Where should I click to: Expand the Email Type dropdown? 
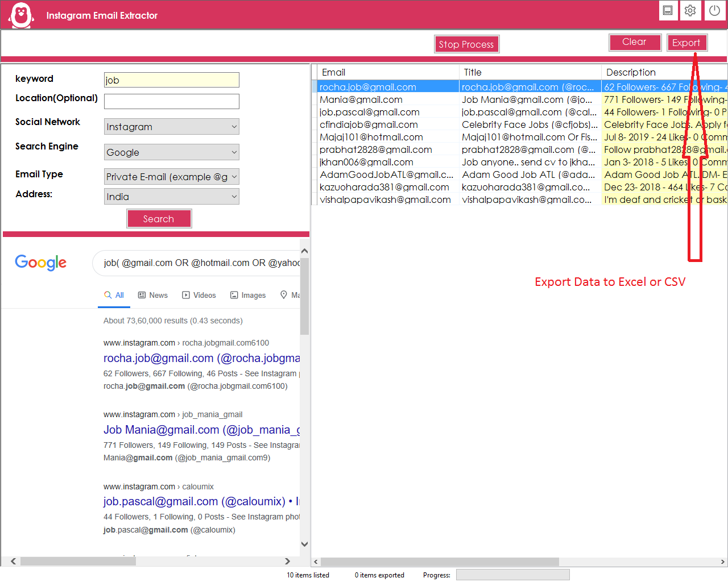click(x=171, y=177)
